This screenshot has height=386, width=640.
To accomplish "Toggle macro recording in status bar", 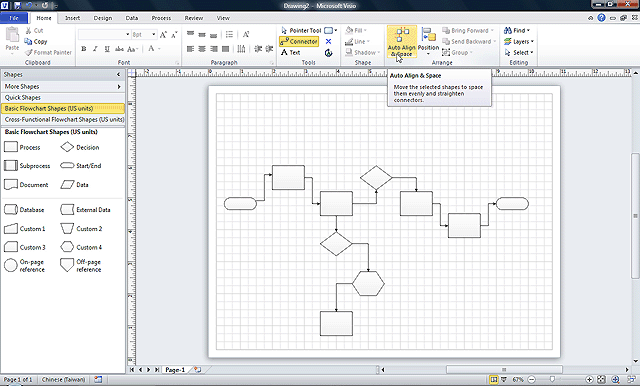I will tap(98, 379).
